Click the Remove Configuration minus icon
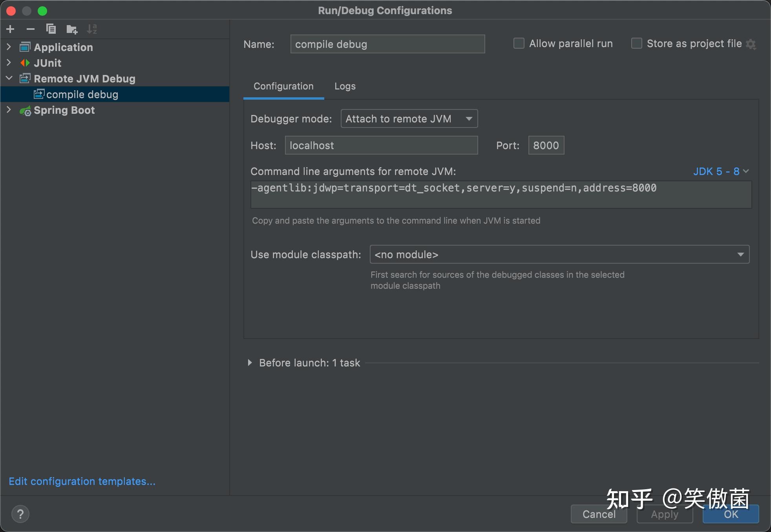 pyautogui.click(x=31, y=29)
